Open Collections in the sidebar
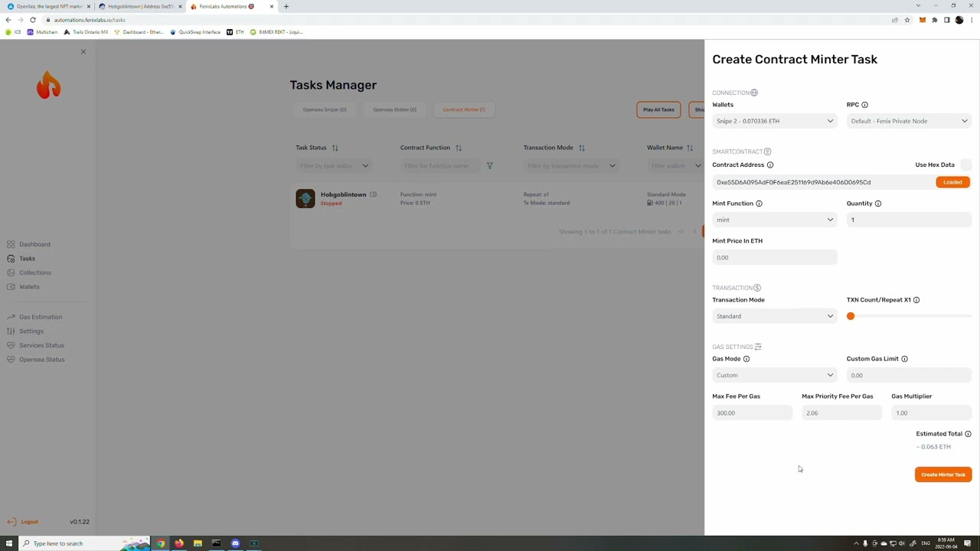The height and width of the screenshot is (551, 980). [x=35, y=272]
